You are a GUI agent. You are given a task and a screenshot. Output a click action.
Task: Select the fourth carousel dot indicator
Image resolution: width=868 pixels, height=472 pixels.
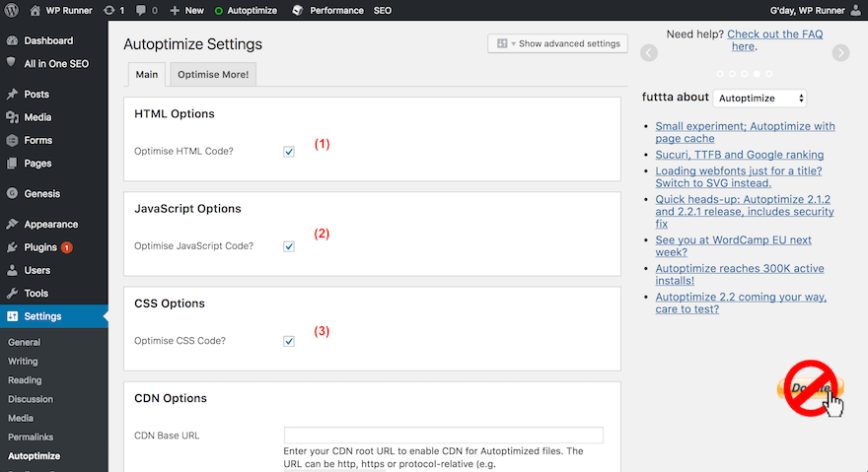pos(757,74)
